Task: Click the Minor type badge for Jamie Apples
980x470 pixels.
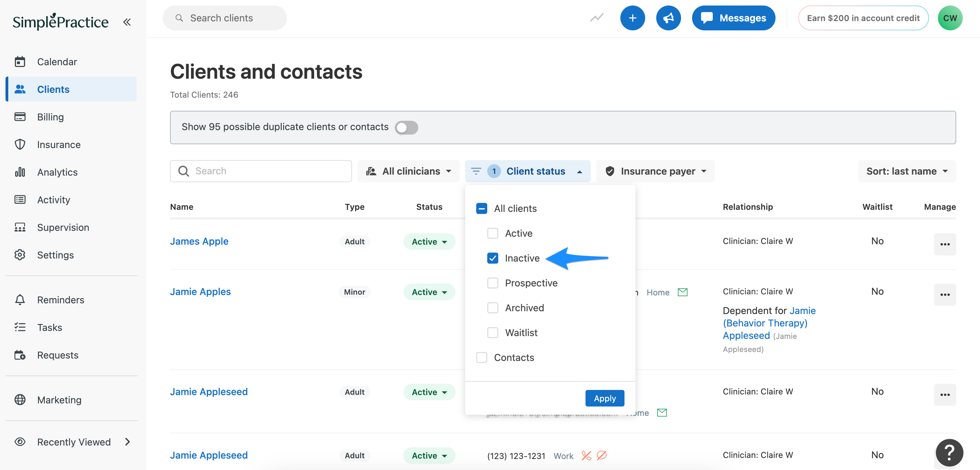Action: [354, 292]
